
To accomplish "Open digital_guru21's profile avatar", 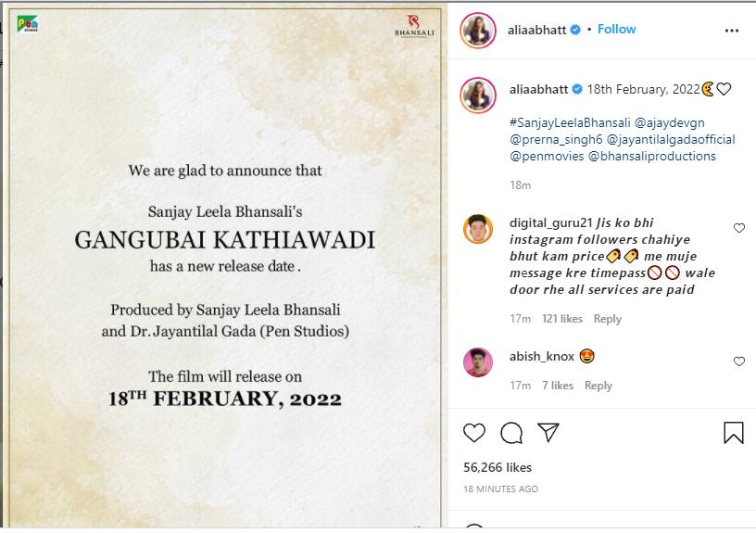I will pos(477,229).
